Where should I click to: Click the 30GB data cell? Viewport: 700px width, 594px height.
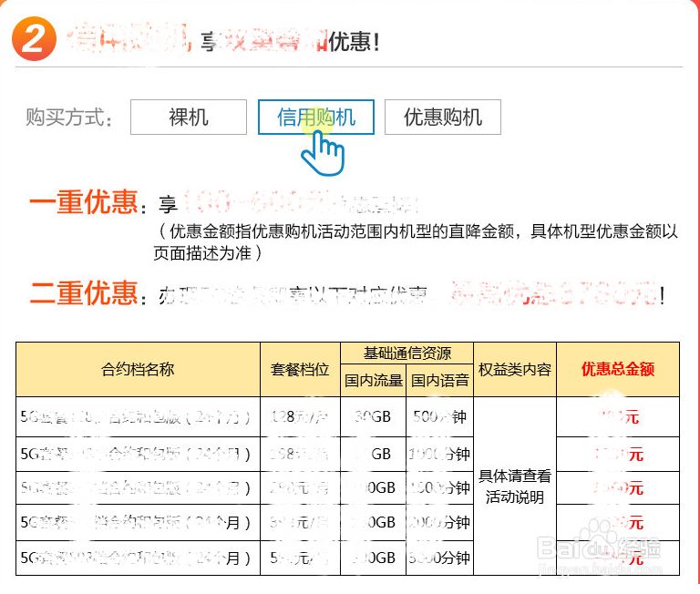(373, 417)
